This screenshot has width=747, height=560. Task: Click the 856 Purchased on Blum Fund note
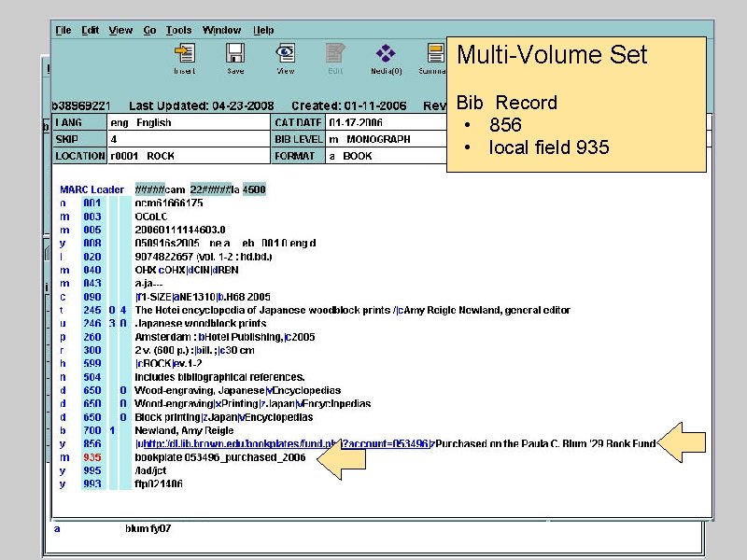coord(545,444)
